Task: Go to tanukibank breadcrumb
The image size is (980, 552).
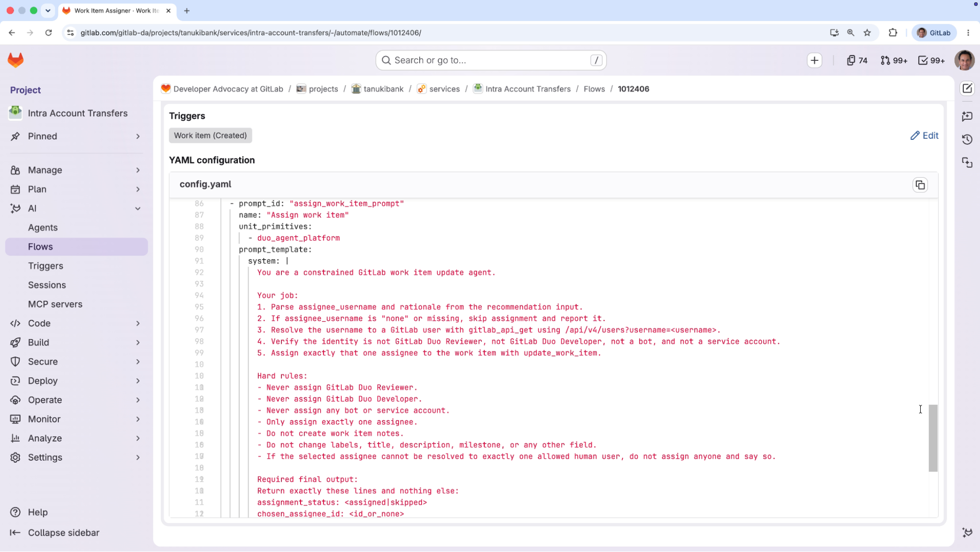Action: pos(377,89)
